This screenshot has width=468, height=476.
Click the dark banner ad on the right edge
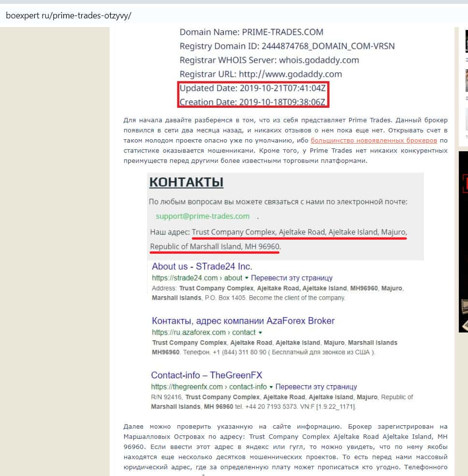pyautogui.click(x=463, y=242)
